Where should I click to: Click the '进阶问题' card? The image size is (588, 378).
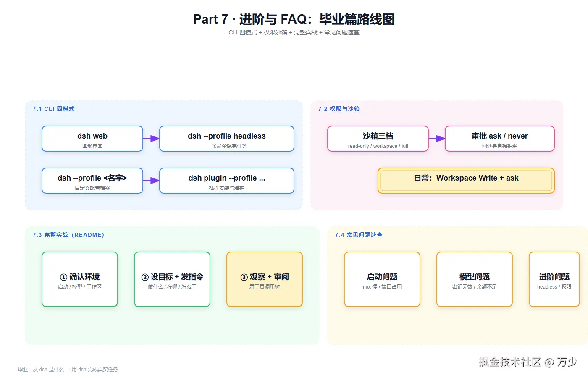[554, 279]
